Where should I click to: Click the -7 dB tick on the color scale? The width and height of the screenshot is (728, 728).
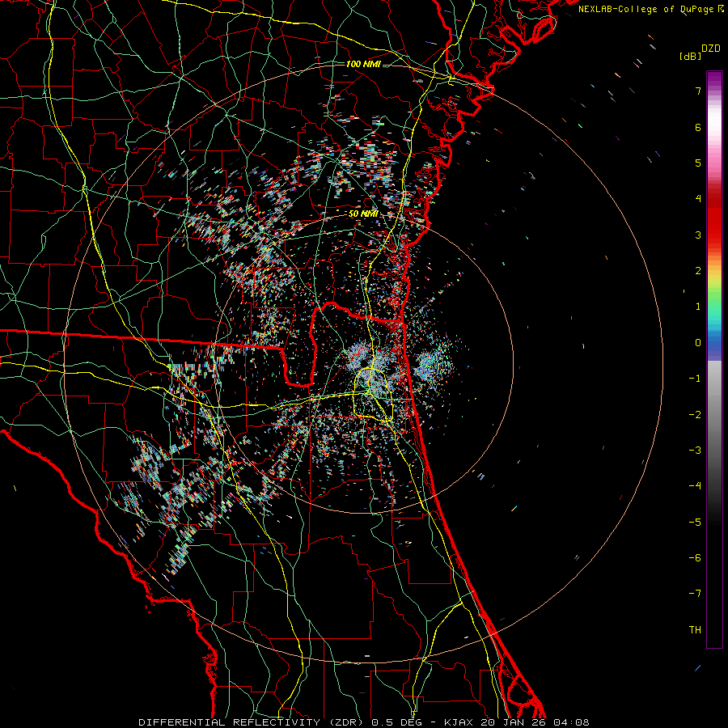pyautogui.click(x=695, y=594)
